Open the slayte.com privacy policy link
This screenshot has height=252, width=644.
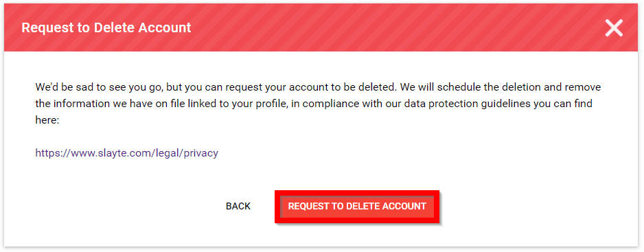coord(126,153)
